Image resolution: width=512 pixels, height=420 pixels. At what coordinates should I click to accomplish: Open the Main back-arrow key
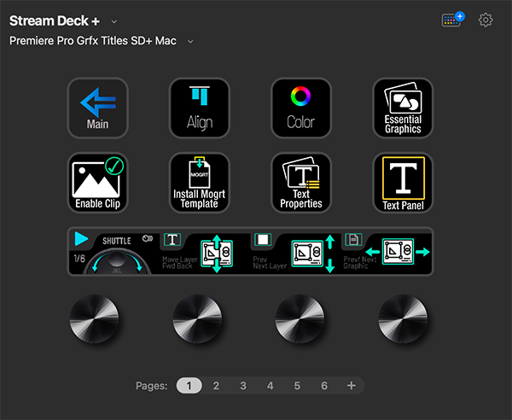[x=97, y=108]
